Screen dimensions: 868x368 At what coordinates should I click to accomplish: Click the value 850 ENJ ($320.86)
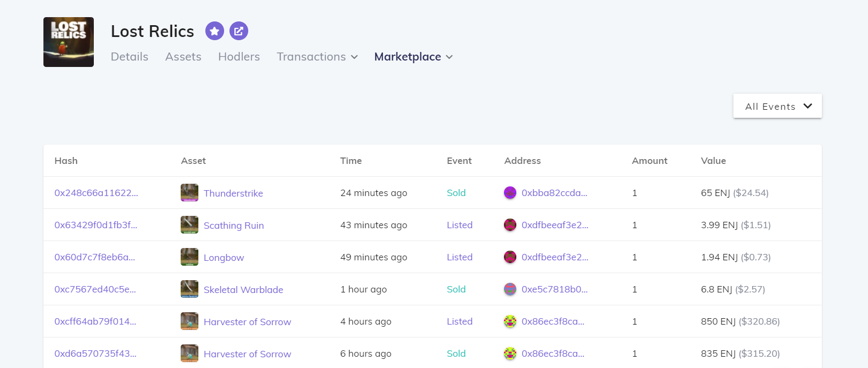pos(740,321)
